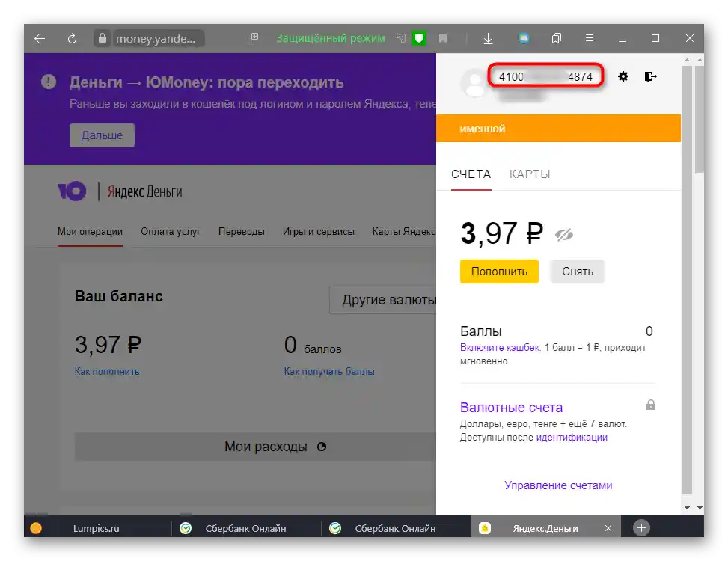Reload the page with the refresh icon
Image resolution: width=728 pixels, height=561 pixels.
pyautogui.click(x=72, y=38)
